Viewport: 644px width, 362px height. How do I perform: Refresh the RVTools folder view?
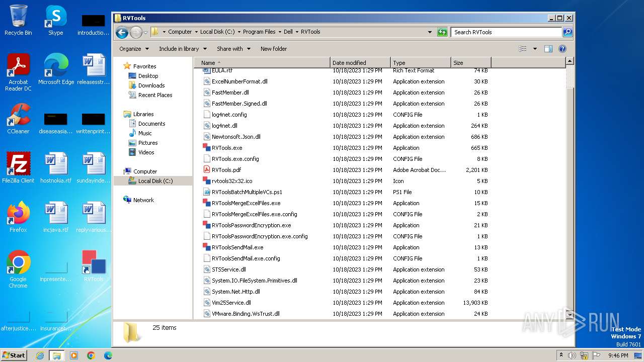tap(442, 32)
